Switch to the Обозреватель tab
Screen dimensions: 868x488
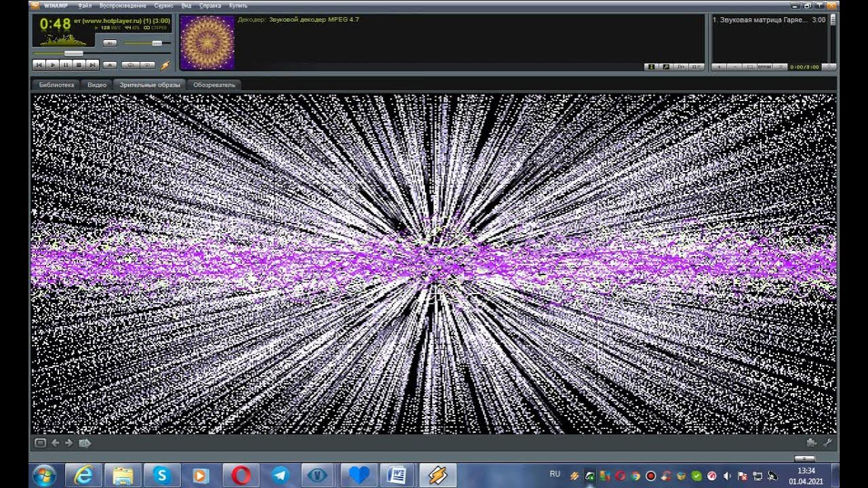pyautogui.click(x=214, y=85)
